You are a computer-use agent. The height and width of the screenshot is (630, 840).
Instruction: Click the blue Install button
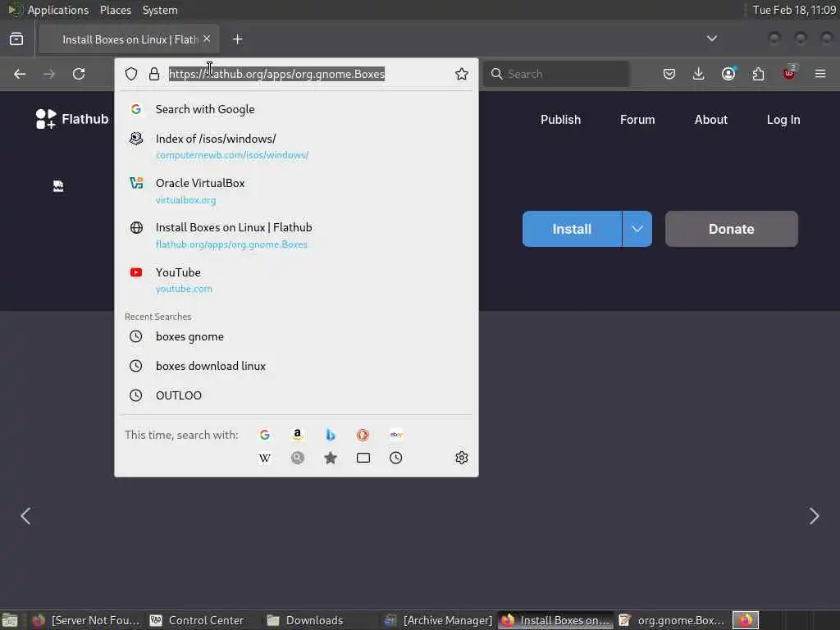click(572, 229)
